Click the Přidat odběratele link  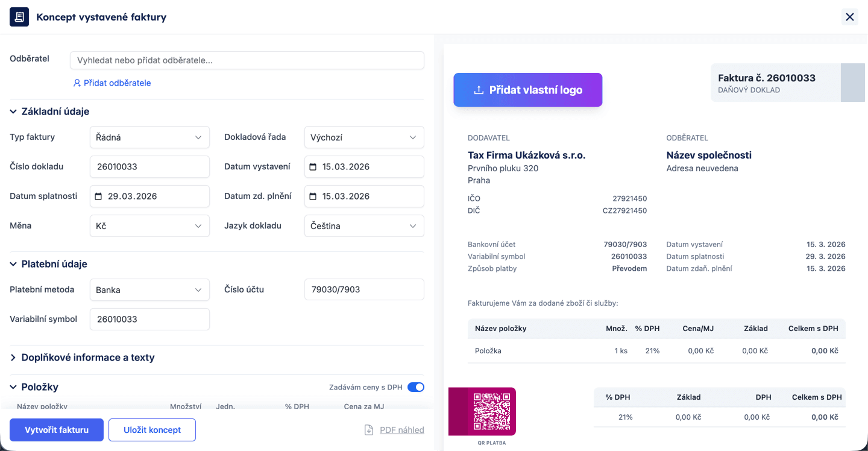(117, 83)
